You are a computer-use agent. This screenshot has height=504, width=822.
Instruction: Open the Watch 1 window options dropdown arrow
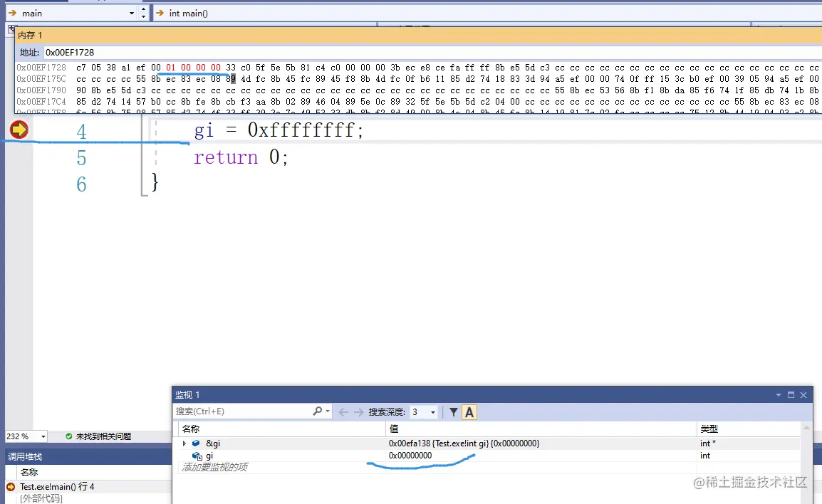779,395
